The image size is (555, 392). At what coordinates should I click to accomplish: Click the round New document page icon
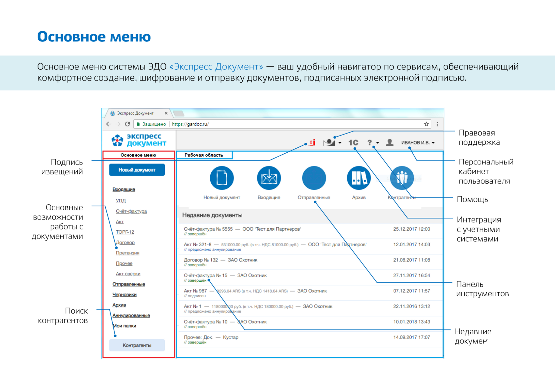(x=222, y=178)
